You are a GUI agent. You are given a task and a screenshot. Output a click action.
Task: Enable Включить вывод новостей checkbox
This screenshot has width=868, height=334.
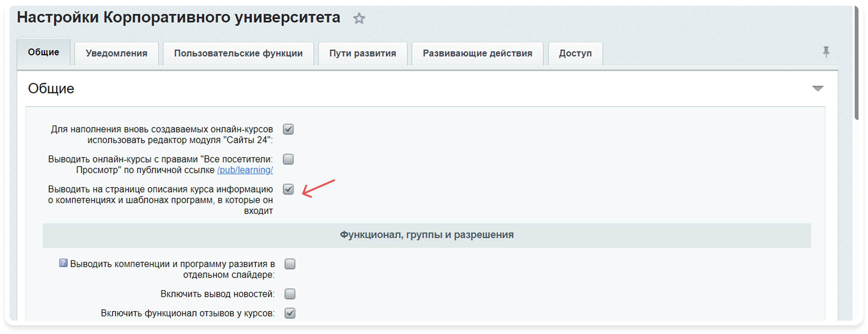290,294
